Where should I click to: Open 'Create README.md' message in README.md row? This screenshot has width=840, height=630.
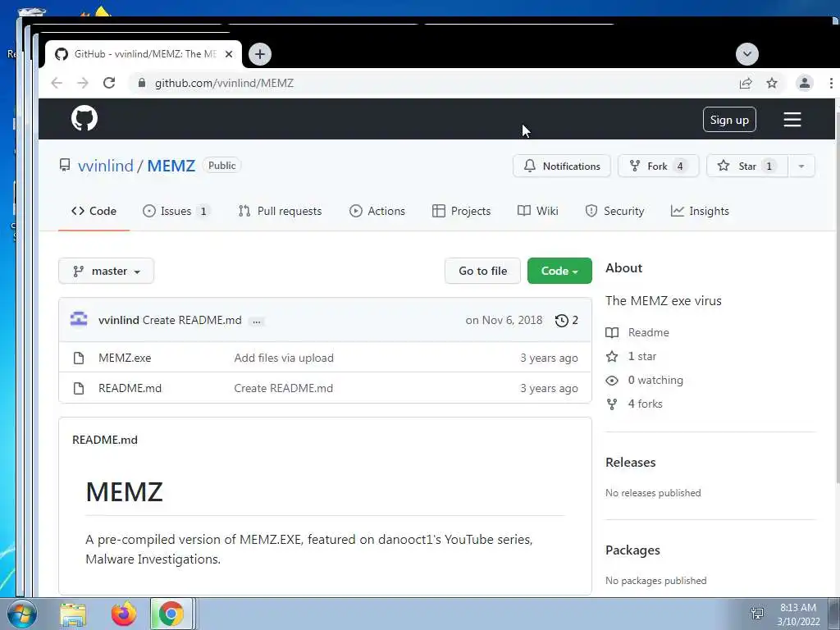point(283,388)
